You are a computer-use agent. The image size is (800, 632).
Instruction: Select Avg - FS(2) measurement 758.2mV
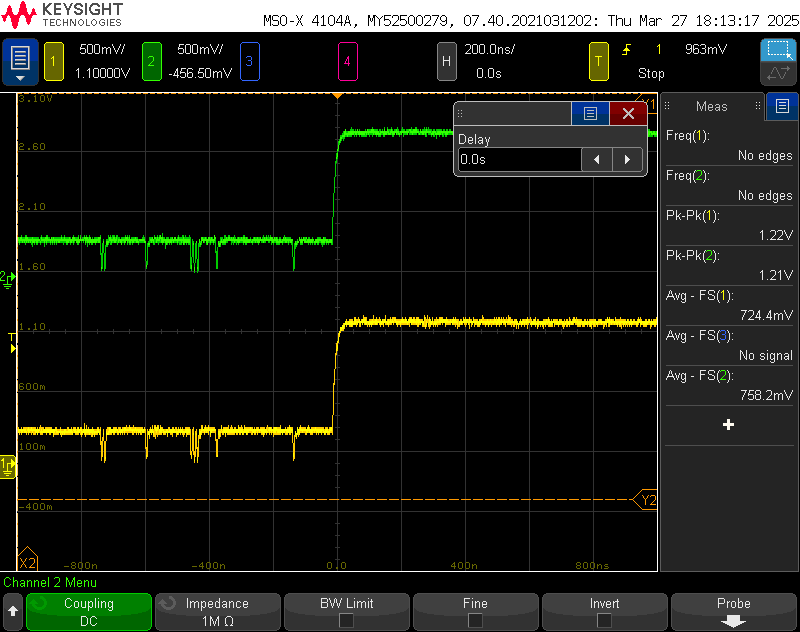coord(729,386)
